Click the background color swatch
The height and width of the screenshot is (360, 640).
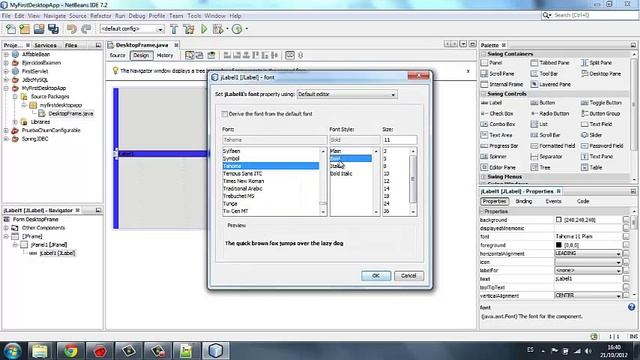(x=558, y=220)
